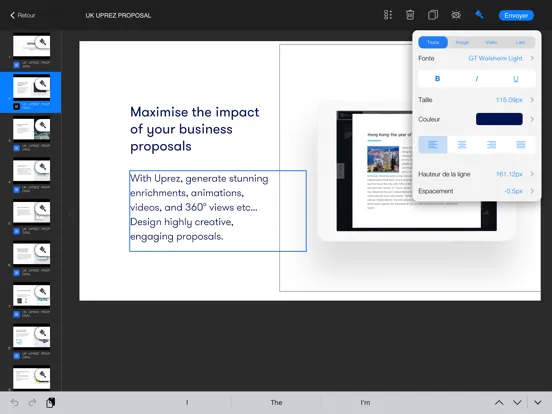Tap the brush icon on slide 5 thumbnail

click(43, 208)
